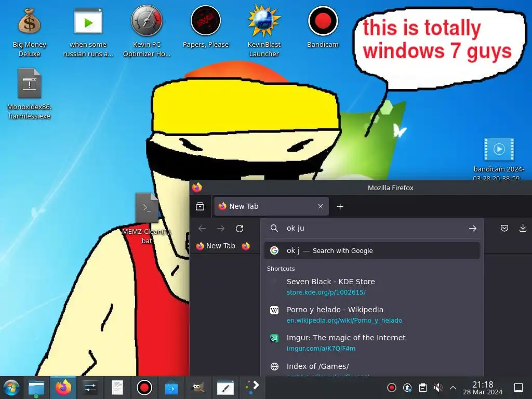532x399 pixels.
Task: Select MEMZ-Clean(1).bat file on desktop
Action: tap(147, 218)
